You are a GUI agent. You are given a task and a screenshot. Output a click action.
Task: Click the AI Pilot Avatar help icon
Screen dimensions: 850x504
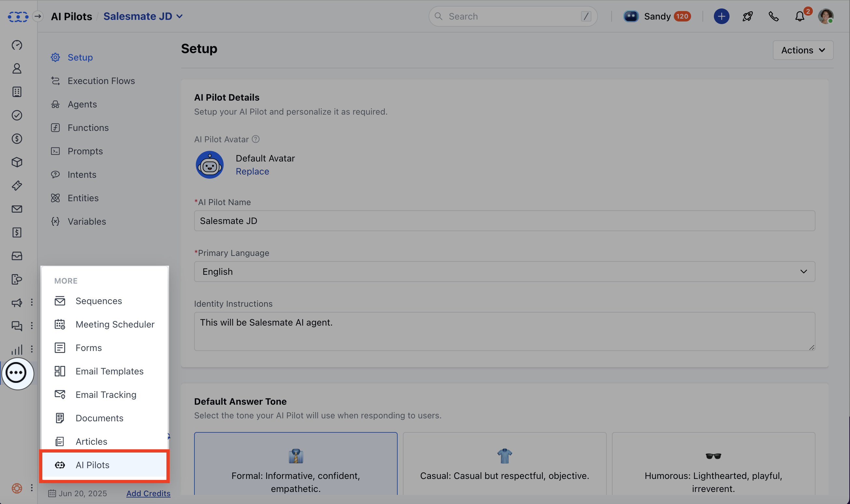[x=256, y=139]
